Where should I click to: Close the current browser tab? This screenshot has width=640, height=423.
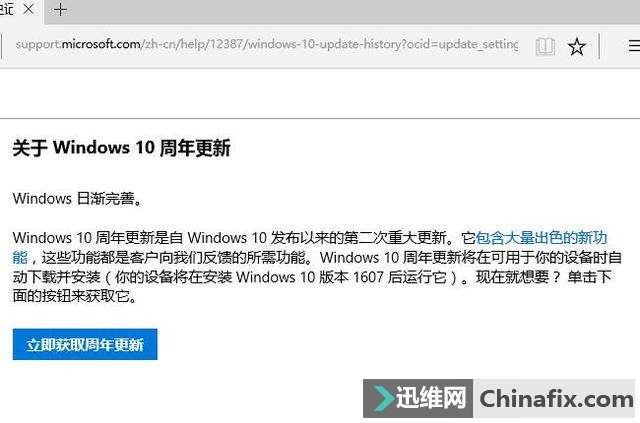29,9
